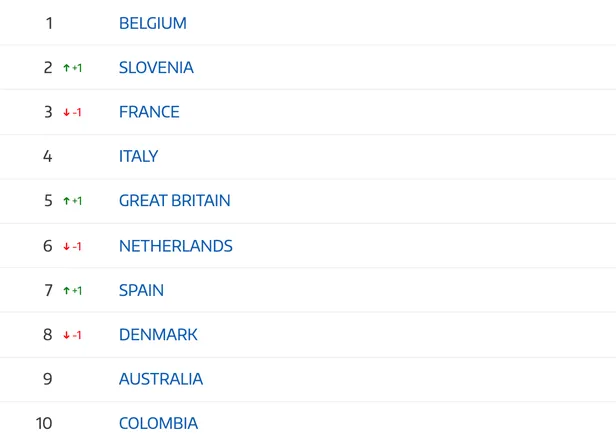Select rank number 4 in the list
The width and height of the screenshot is (616, 440).
coord(48,156)
